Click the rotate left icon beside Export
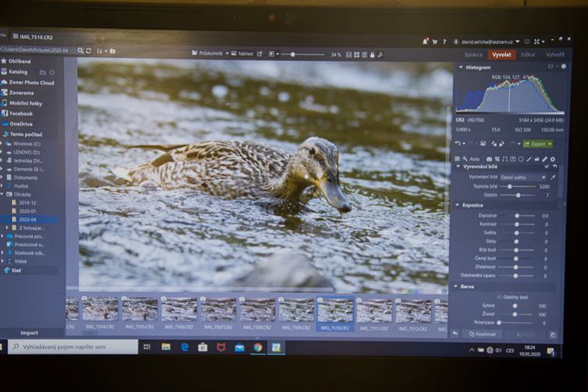The width and height of the screenshot is (588, 392). (494, 144)
